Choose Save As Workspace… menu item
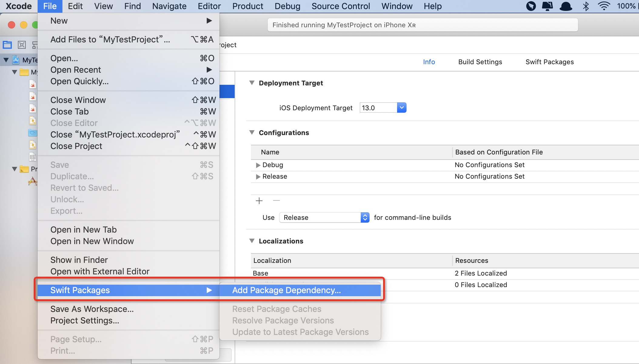Screen dimensions: 639x364 (x=129, y=309)
